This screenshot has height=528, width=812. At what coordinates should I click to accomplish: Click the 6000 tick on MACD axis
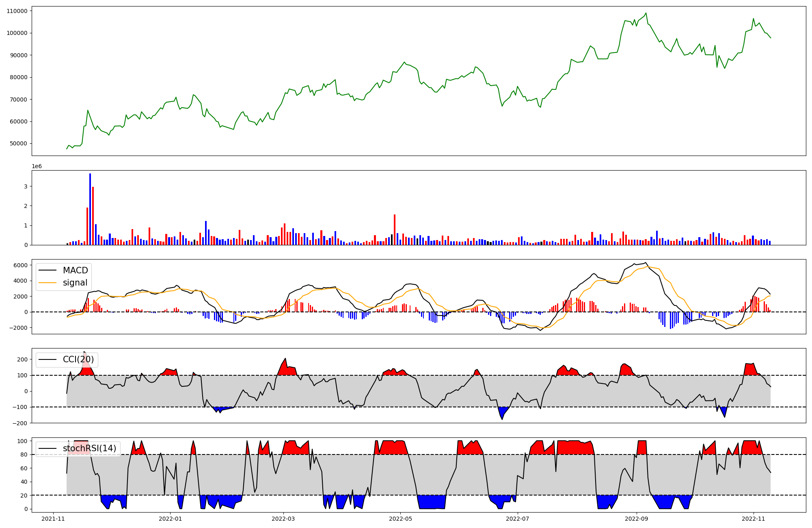tap(20, 265)
